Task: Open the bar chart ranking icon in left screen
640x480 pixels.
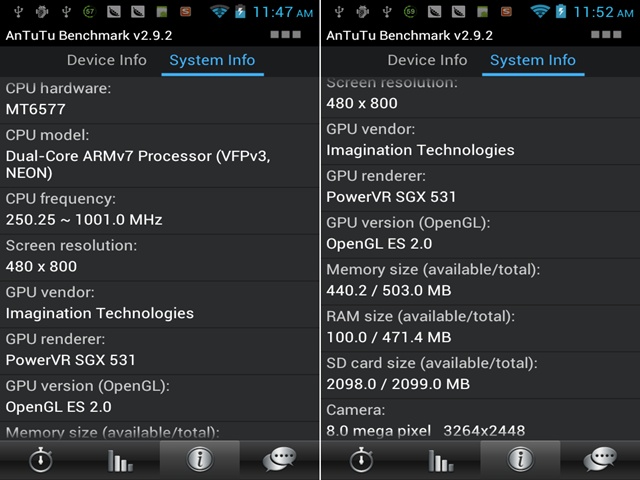Action: pos(120,460)
